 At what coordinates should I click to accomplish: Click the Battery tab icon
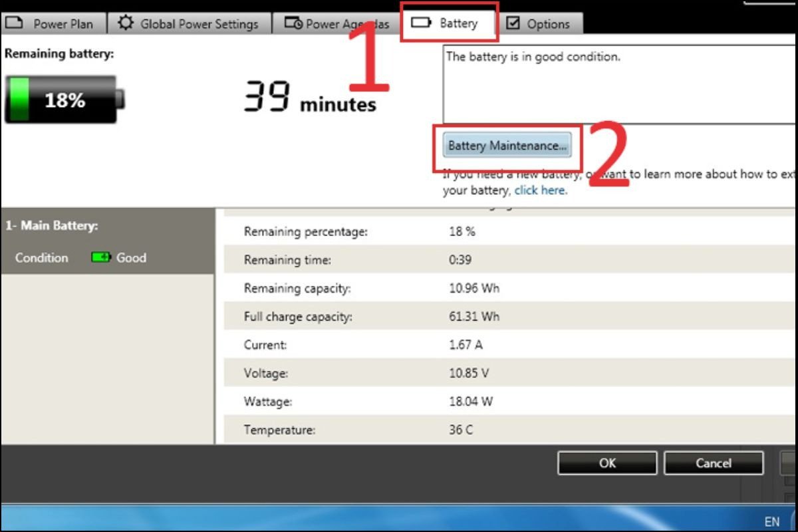coord(421,23)
